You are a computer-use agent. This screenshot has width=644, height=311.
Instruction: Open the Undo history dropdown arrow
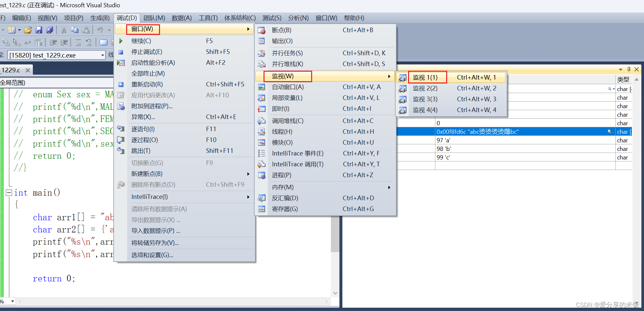[109, 30]
